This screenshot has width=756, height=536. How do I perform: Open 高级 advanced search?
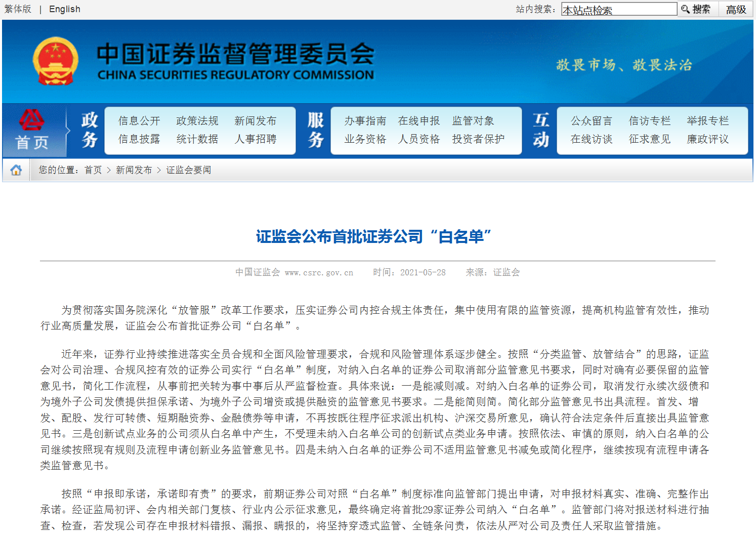tap(736, 9)
